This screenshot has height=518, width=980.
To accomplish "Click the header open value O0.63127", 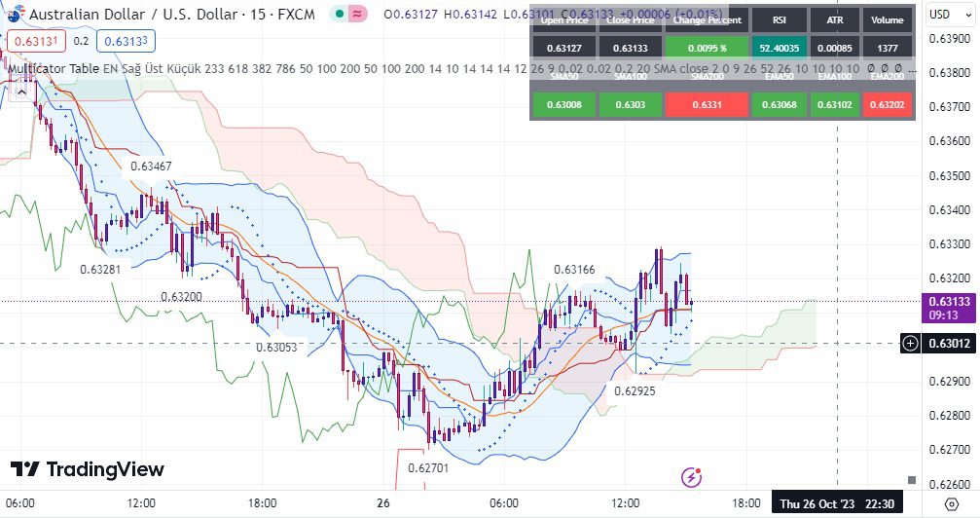I will (x=411, y=14).
